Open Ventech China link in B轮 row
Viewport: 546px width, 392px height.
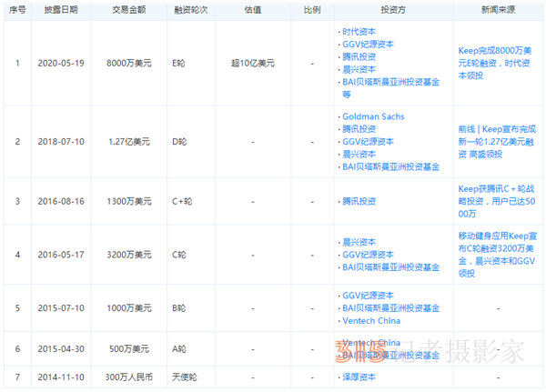pyautogui.click(x=371, y=321)
